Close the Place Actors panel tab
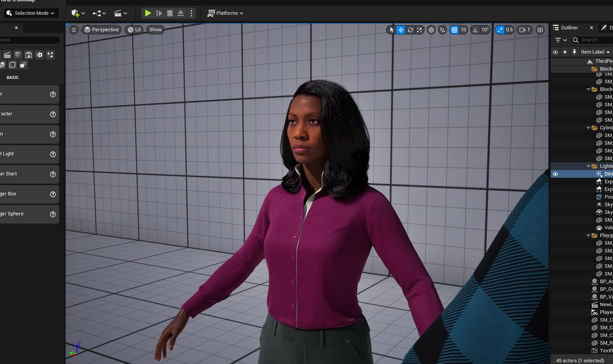Image resolution: width=613 pixels, height=364 pixels. pos(16,28)
